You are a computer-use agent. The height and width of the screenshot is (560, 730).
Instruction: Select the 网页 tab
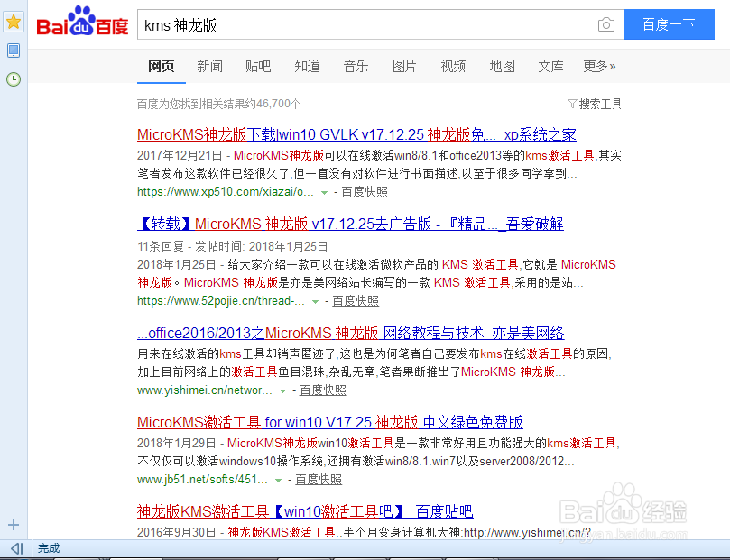162,67
